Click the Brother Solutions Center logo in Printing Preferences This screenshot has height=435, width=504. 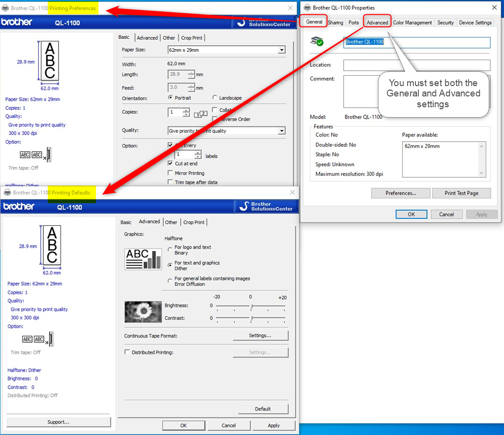264,22
